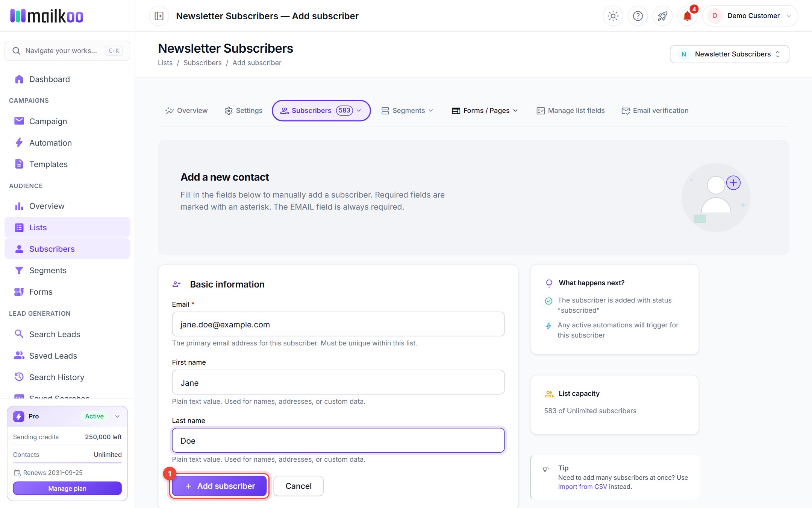812x508 pixels.
Task: Open Segments in sidebar
Action: [67, 270]
